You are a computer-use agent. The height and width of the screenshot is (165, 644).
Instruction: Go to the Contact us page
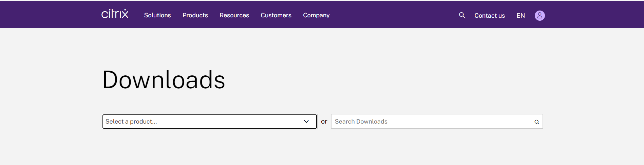tap(489, 16)
